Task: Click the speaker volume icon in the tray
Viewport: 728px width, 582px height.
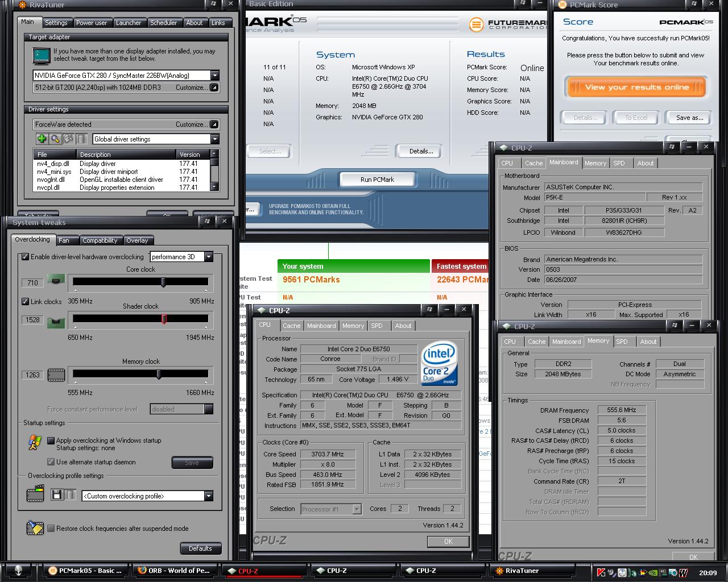Action: [611, 572]
